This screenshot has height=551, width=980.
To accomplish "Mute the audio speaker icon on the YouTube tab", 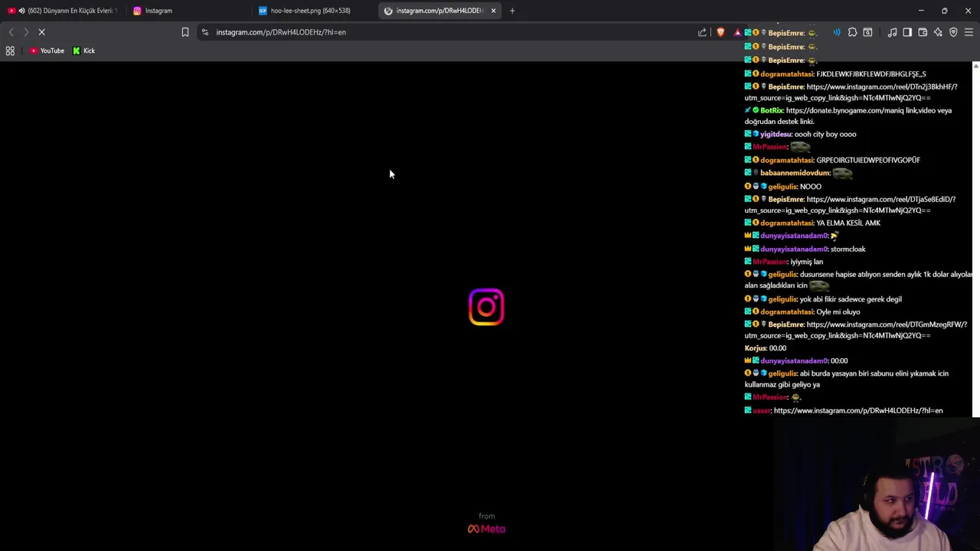I will (21, 11).
